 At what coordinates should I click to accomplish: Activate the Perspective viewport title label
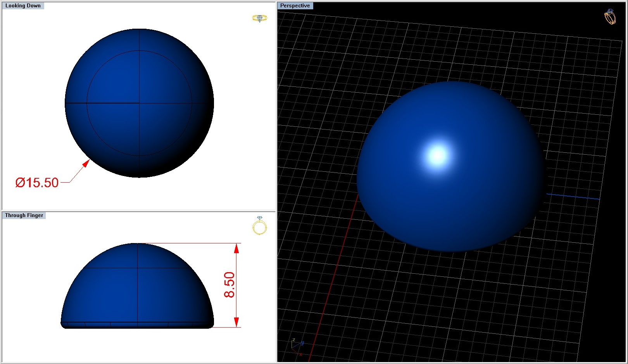(x=295, y=6)
